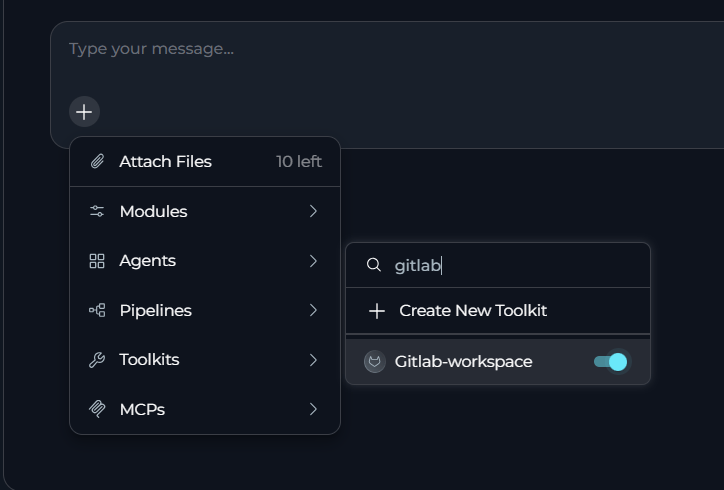Open the Modules menu item
The height and width of the screenshot is (490, 724).
pos(205,211)
